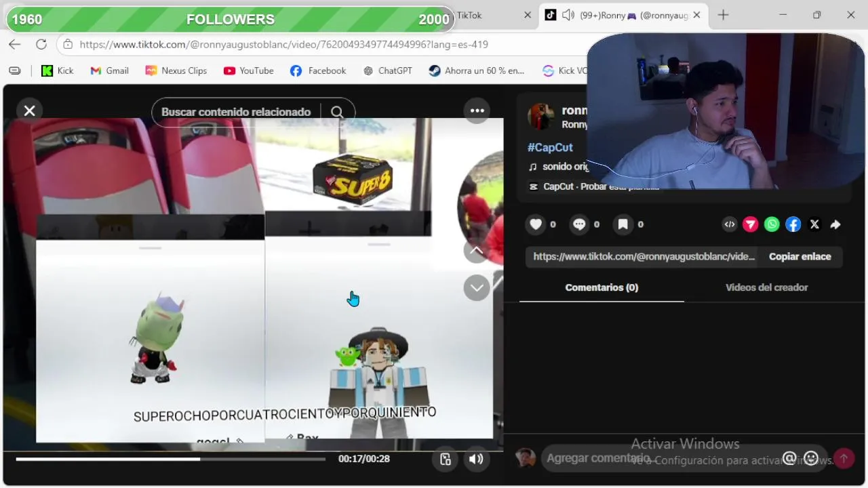Click the #CapCut hashtag link
The height and width of the screenshot is (488, 868).
550,147
